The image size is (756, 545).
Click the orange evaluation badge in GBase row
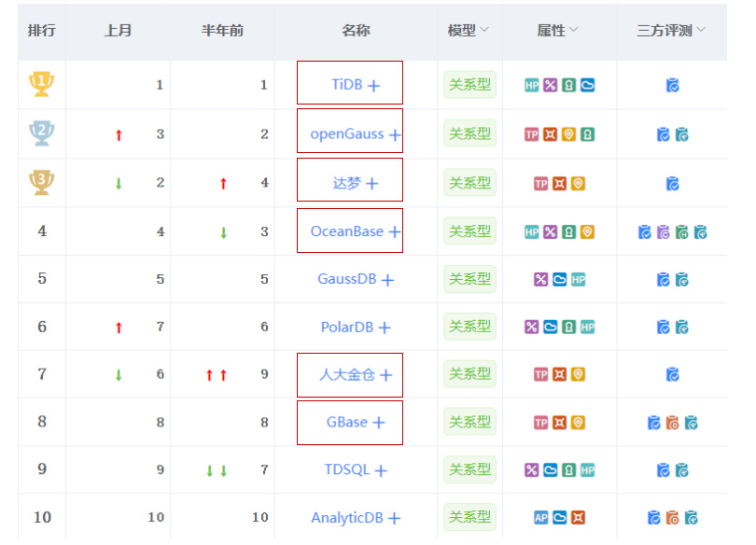coord(673,423)
